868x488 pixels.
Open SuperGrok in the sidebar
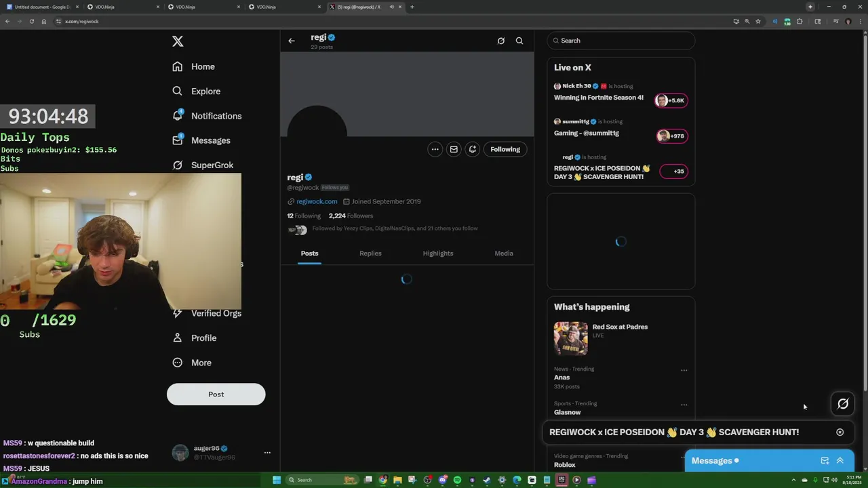203,165
